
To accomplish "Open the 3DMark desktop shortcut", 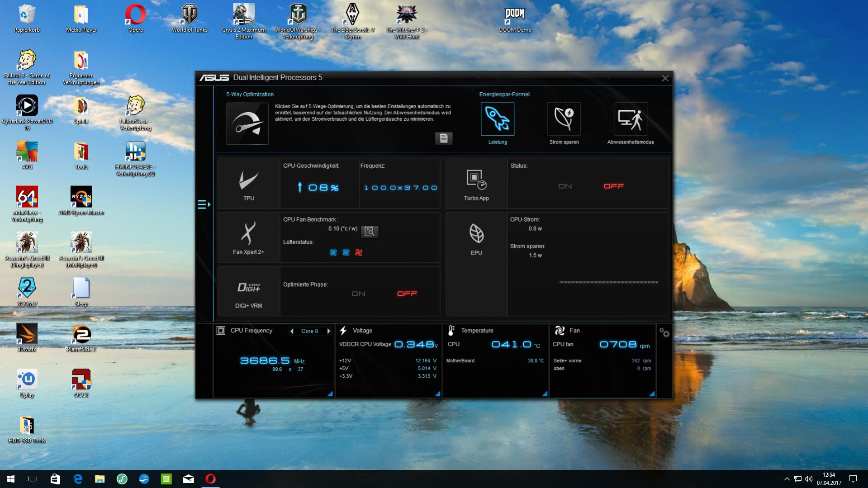I will coord(27,337).
